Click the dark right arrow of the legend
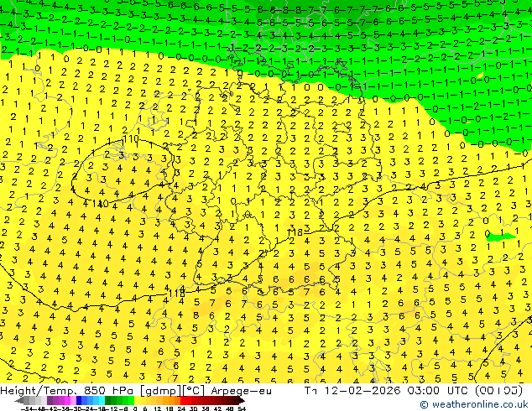Image resolution: width=532 pixels, height=411 pixels. [x=242, y=400]
